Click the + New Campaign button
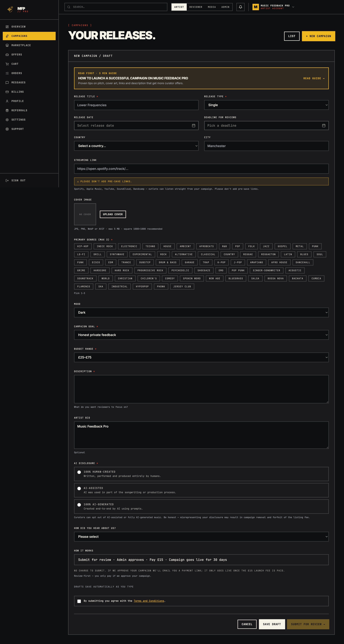This screenshot has width=344, height=644. coord(318,36)
